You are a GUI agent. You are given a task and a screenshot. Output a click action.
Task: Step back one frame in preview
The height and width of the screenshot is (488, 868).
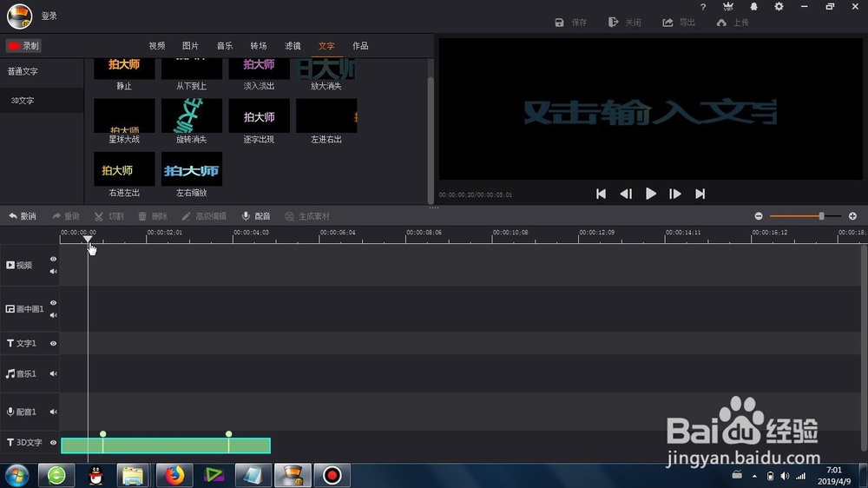[x=626, y=194]
